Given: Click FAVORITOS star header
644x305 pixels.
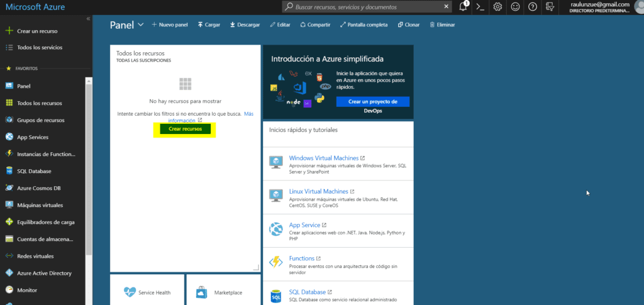Looking at the screenshot, I should click(x=21, y=69).
